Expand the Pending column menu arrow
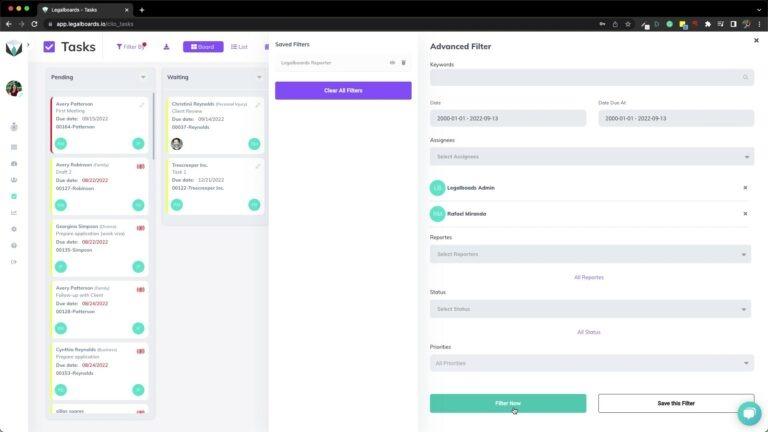768x432 pixels. point(143,77)
